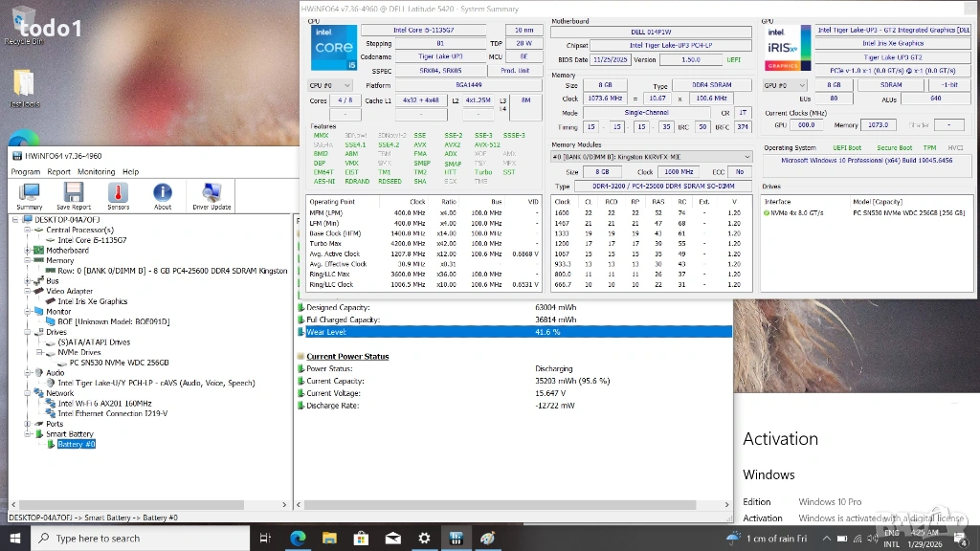Expand the Bus tree node
Image resolution: width=980 pixels, height=551 pixels.
coord(26,281)
